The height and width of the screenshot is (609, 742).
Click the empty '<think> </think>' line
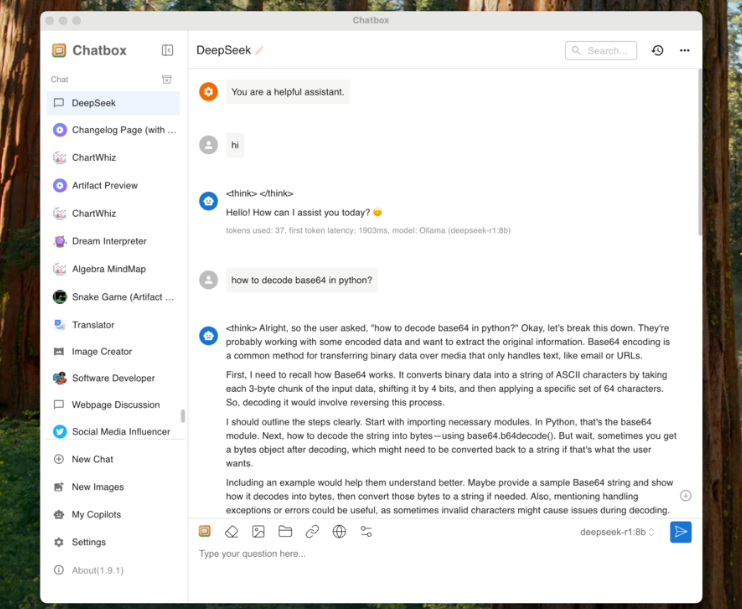click(x=259, y=193)
